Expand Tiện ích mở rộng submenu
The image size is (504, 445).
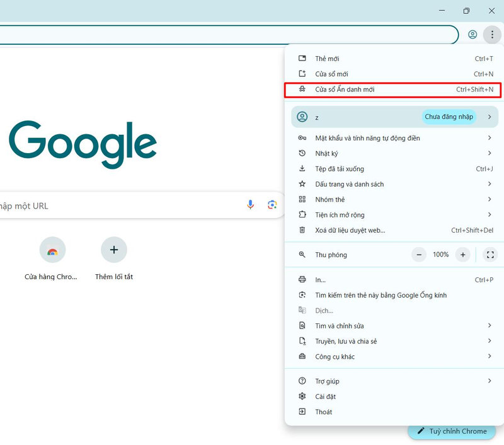click(394, 215)
